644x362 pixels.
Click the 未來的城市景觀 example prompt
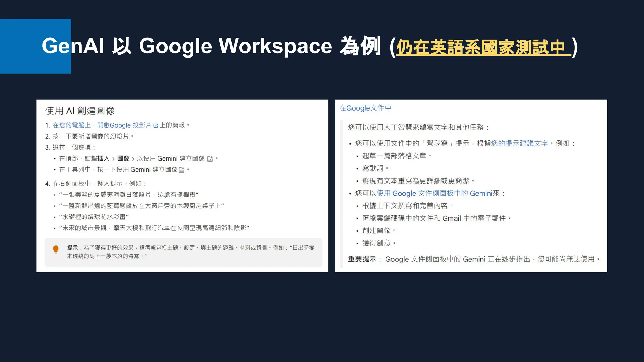coord(154,228)
